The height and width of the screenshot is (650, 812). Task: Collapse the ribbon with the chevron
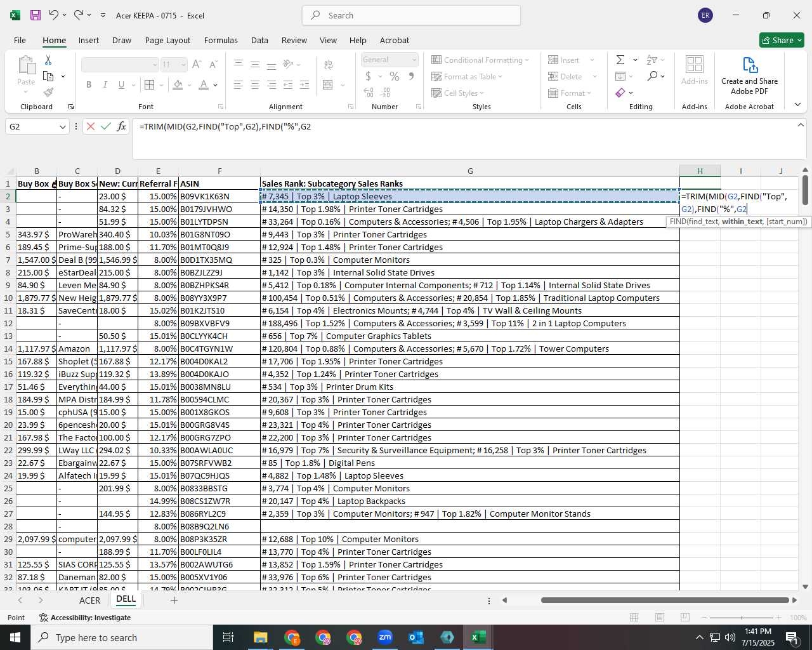797,105
